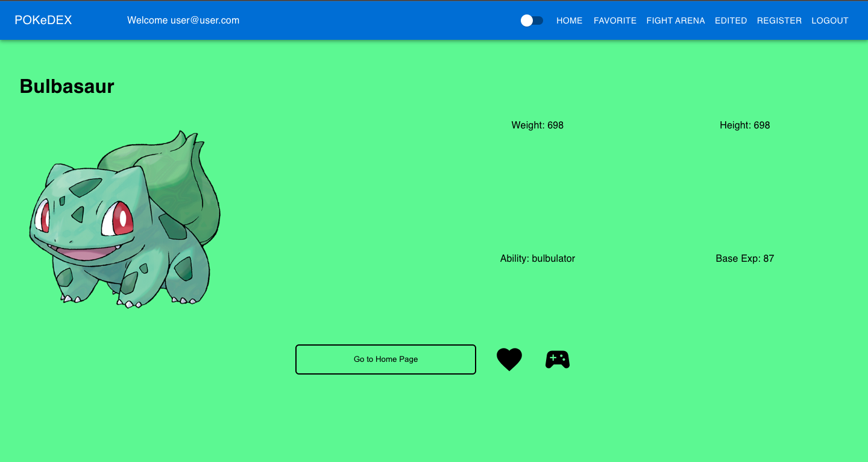Open the HOME navigation item

pos(569,21)
